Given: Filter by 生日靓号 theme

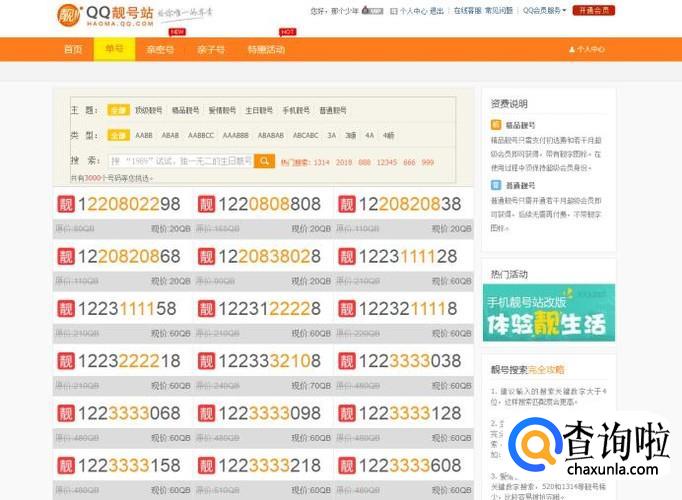Looking at the screenshot, I should pyautogui.click(x=259, y=110).
